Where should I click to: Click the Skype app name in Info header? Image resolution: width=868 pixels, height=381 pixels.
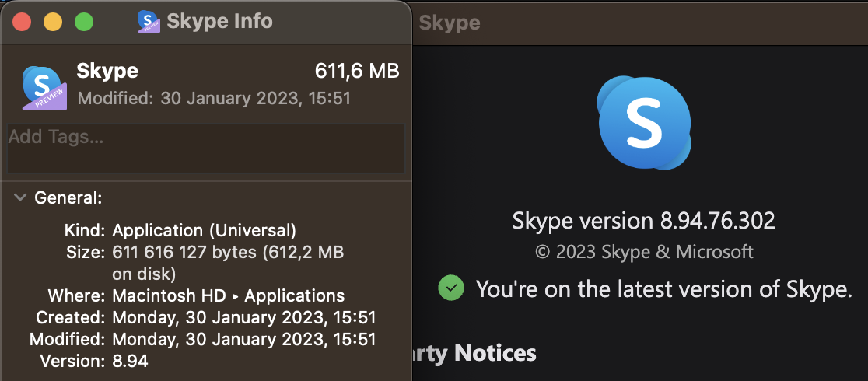pos(107,71)
